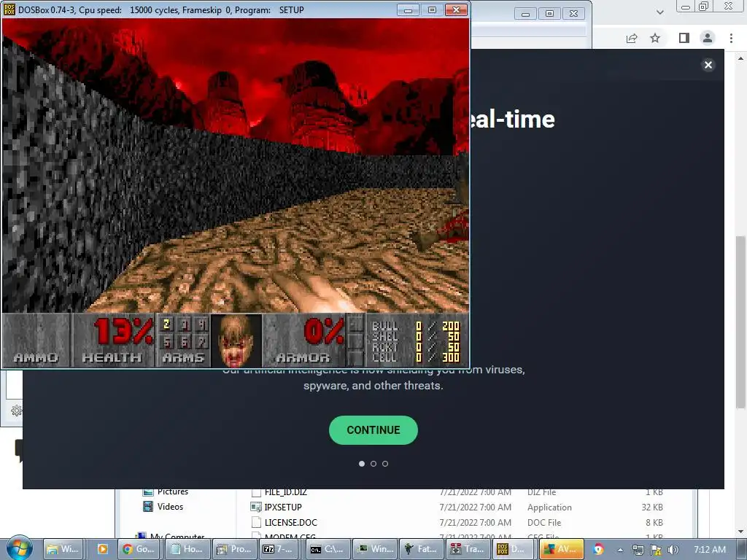Close the antivirus overlay with the X
This screenshot has width=747, height=560.
[x=708, y=65]
